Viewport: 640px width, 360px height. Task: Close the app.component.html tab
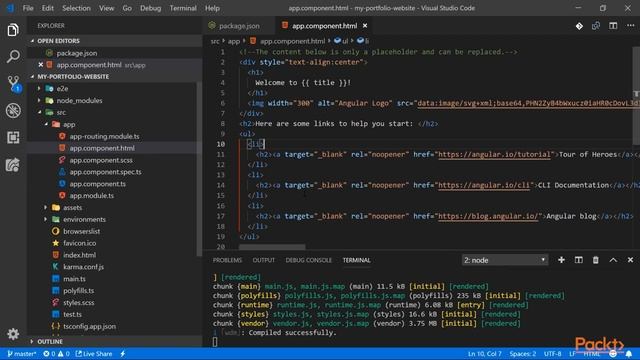tap(365, 26)
